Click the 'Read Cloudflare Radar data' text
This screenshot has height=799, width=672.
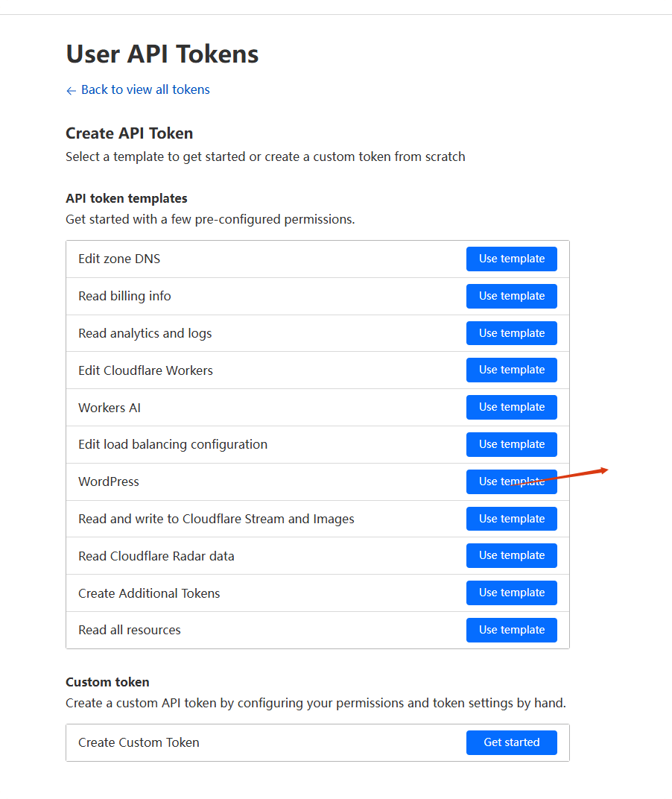156,556
